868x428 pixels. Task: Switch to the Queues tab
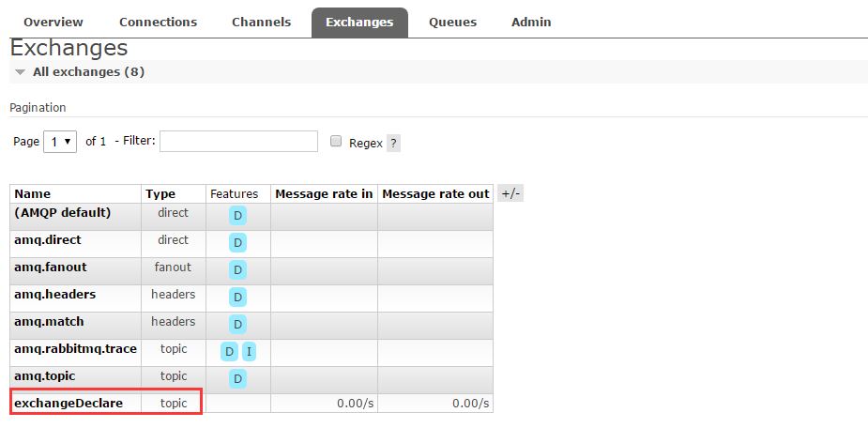[452, 23]
